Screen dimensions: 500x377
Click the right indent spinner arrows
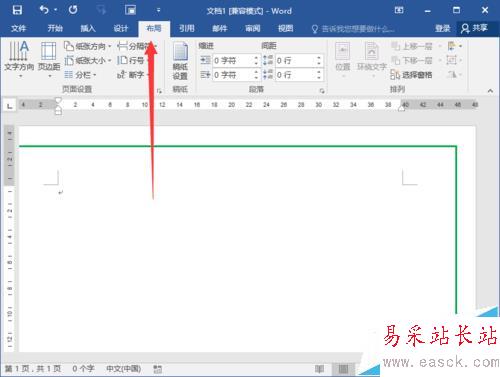click(x=256, y=75)
